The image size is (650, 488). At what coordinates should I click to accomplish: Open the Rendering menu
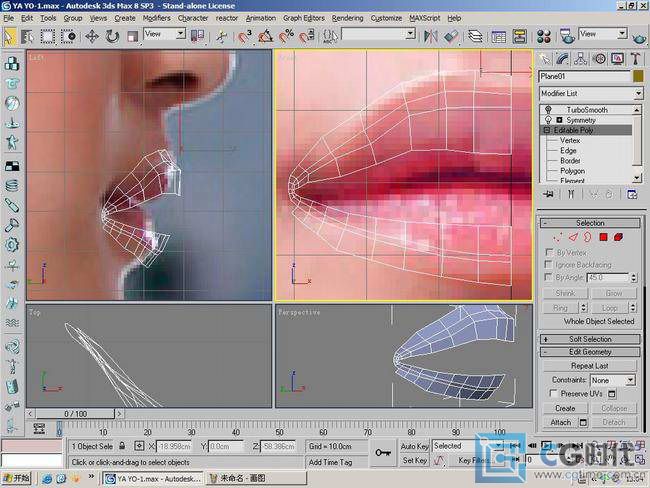pos(347,18)
